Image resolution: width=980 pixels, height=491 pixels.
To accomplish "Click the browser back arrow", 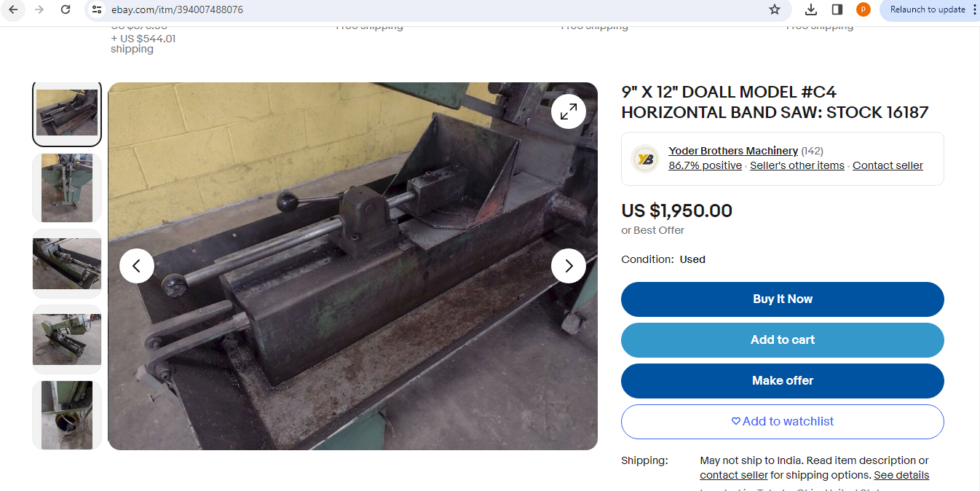I will 13,9.
